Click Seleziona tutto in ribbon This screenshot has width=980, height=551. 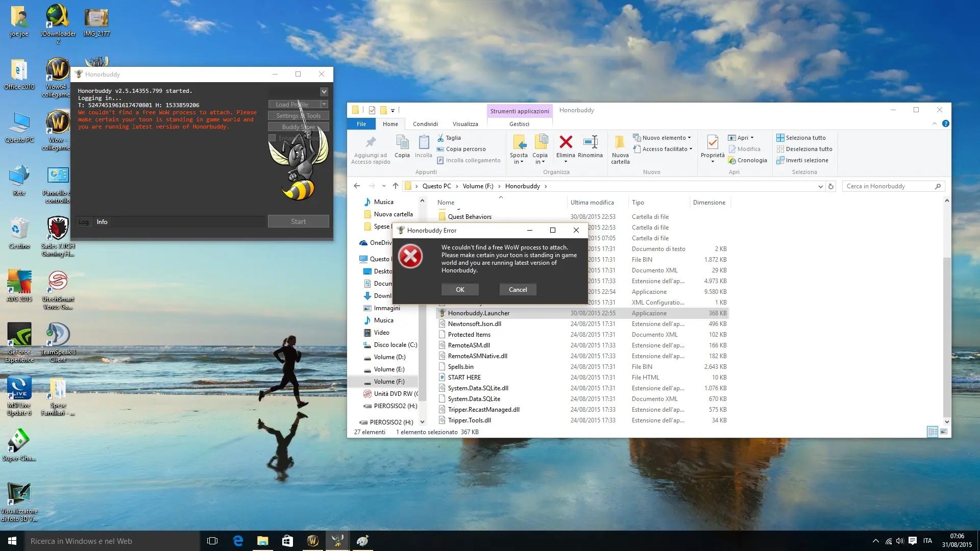[x=801, y=138]
